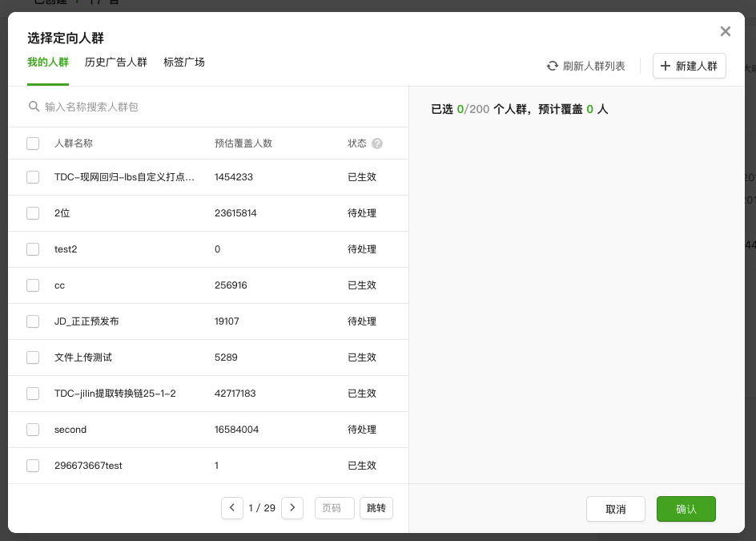The height and width of the screenshot is (541, 756).
Task: Click the 页码 page number input field
Action: coord(334,507)
